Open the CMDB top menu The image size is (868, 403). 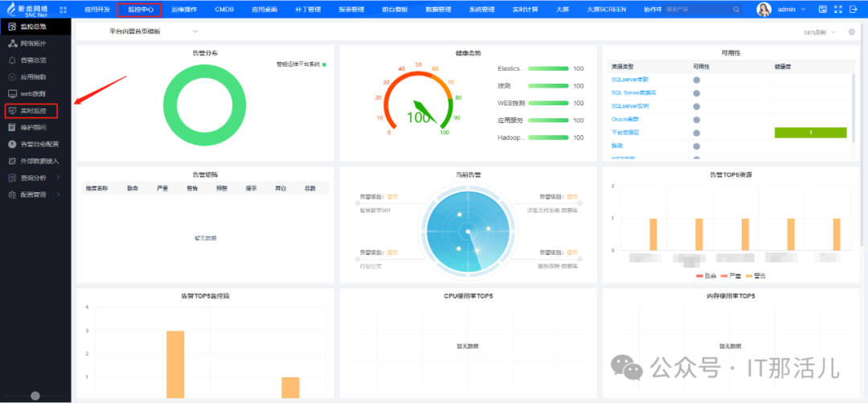224,10
